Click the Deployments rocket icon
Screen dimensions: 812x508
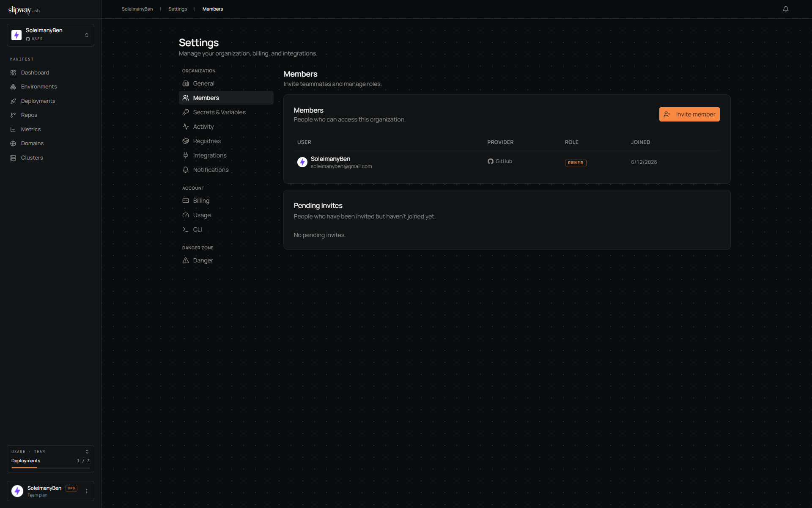tap(13, 101)
